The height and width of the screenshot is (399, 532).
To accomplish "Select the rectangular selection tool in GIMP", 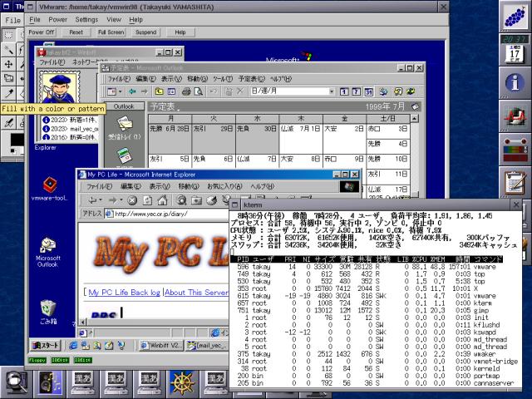I will [8, 35].
